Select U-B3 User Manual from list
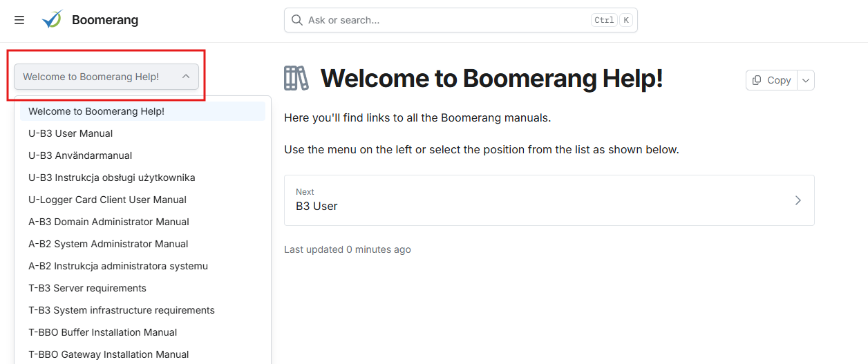868x364 pixels. pyautogui.click(x=70, y=133)
